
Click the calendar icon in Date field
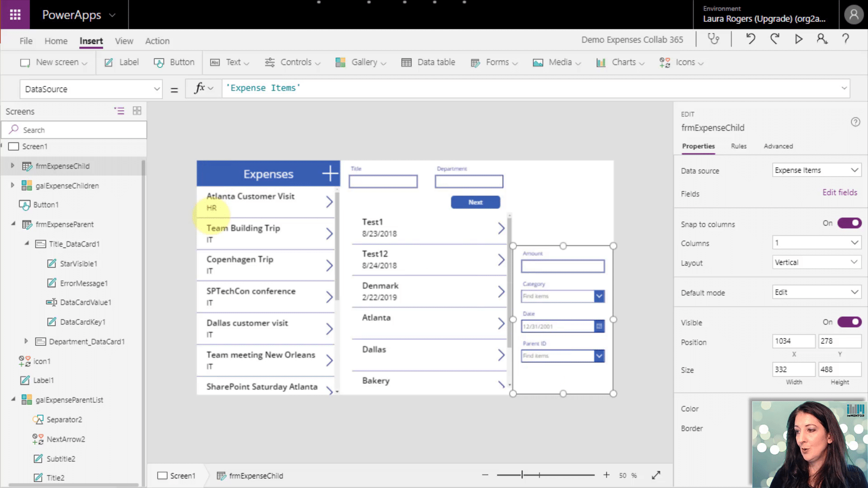[599, 326]
